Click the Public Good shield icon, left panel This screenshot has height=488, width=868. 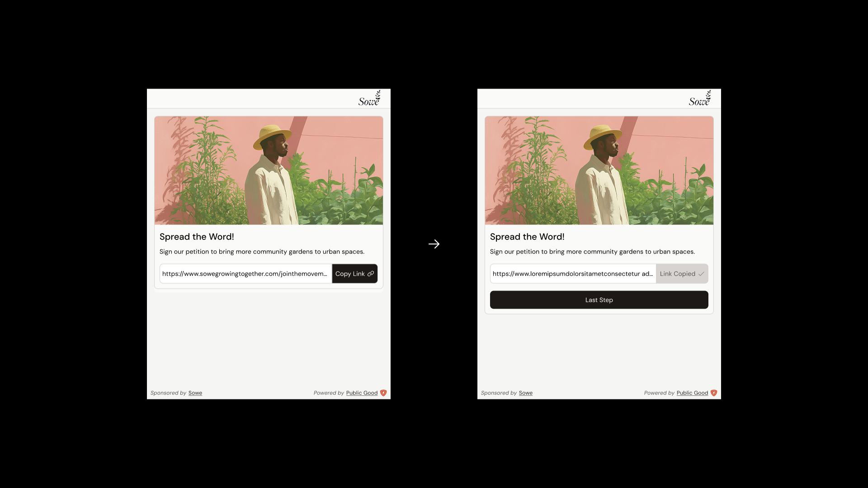(383, 393)
